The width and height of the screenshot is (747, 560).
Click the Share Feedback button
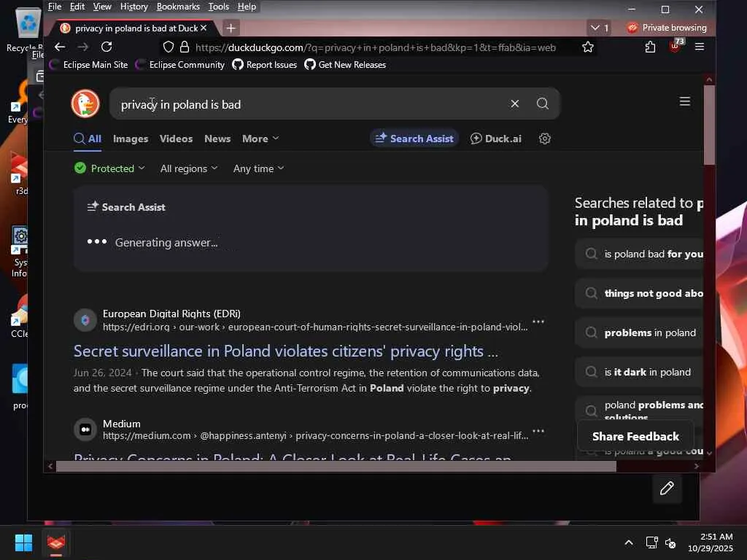click(x=635, y=436)
